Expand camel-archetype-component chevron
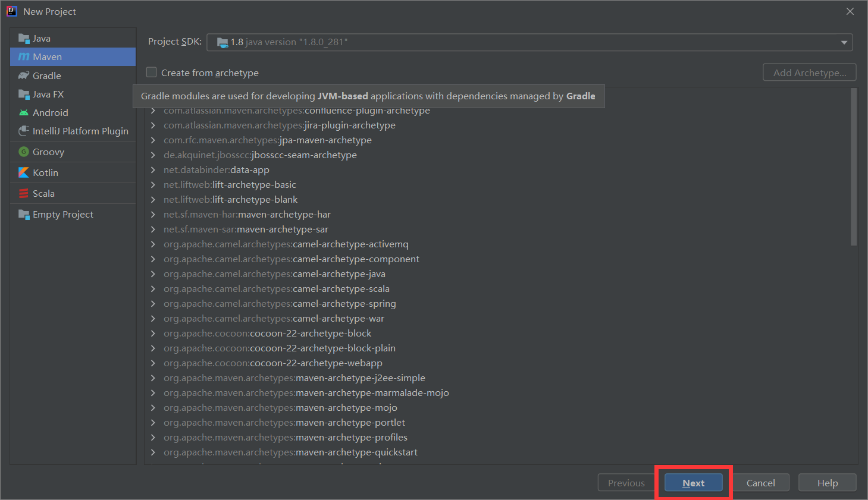The image size is (868, 500). click(x=153, y=259)
